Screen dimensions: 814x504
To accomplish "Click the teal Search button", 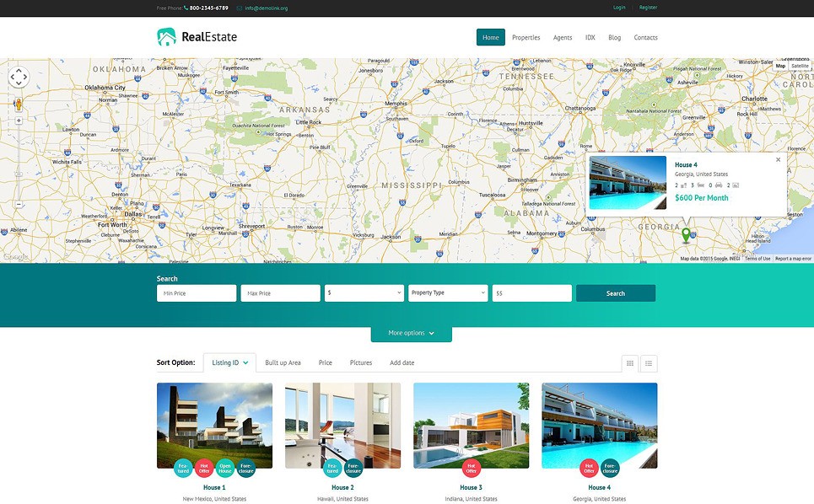I will coord(616,293).
